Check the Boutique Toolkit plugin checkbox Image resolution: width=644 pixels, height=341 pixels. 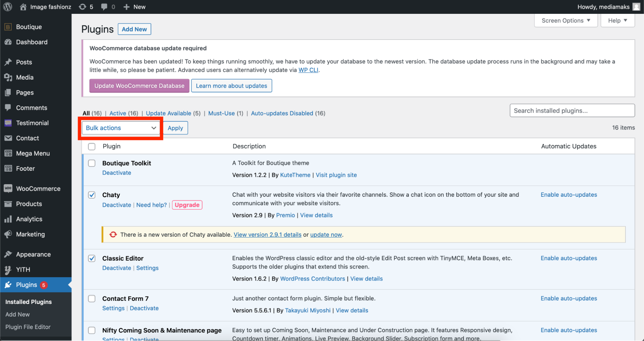pos(92,163)
